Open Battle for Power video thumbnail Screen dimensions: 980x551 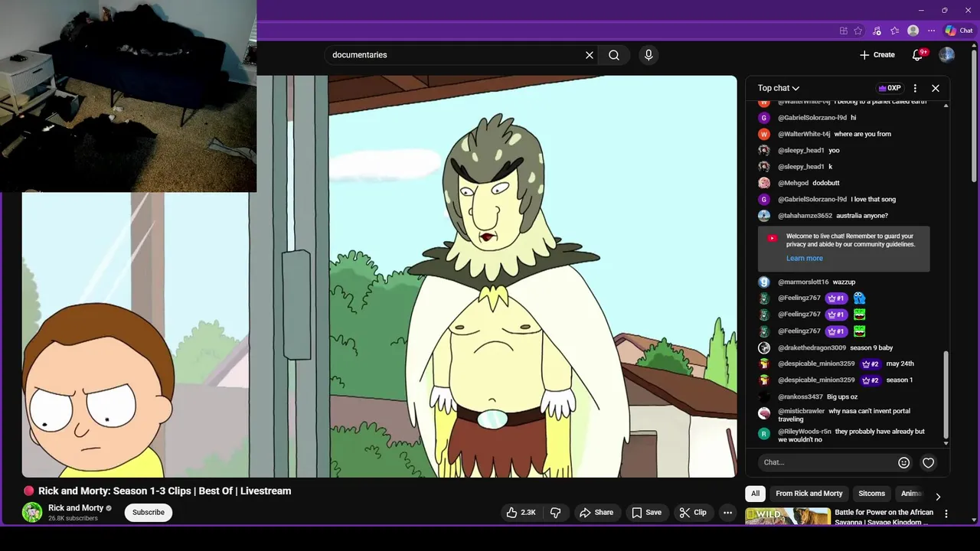click(788, 517)
